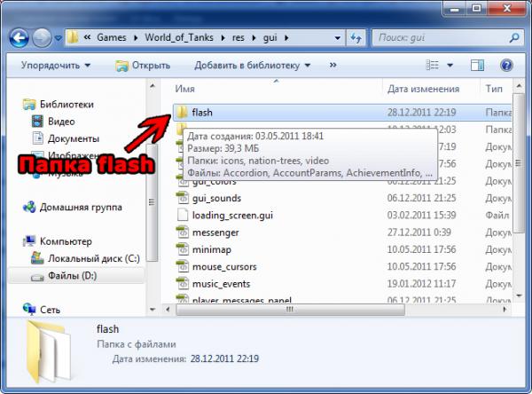Click the search magnifier icon

(514, 37)
